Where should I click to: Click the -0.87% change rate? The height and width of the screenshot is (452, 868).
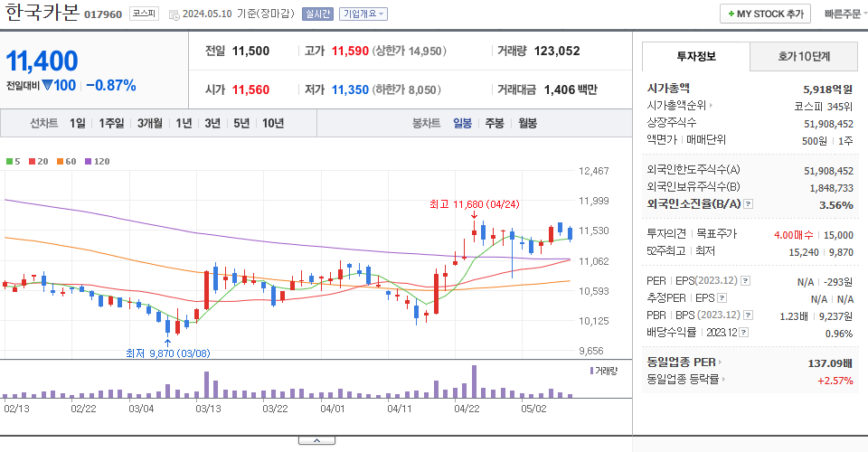pos(110,85)
